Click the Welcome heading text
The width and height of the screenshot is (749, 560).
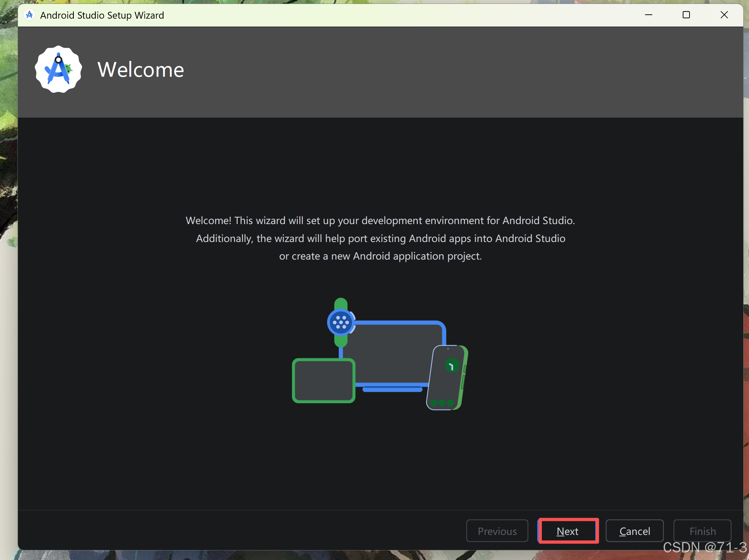point(140,70)
